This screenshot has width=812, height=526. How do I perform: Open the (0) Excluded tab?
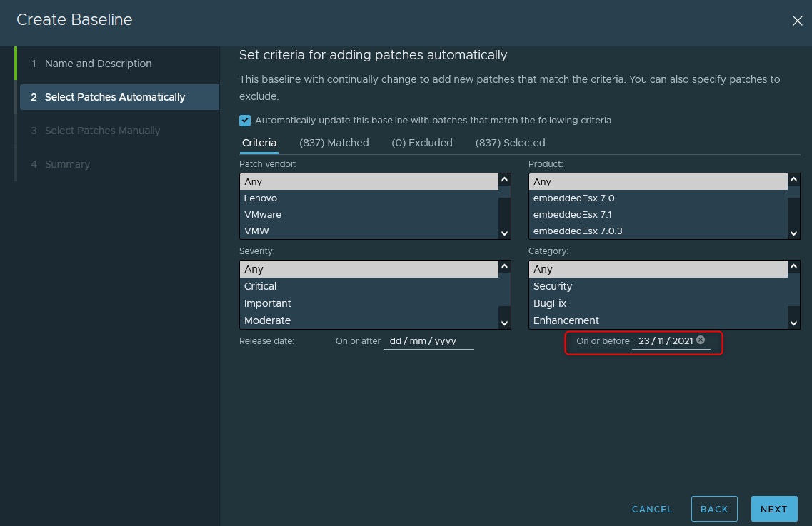pos(421,143)
